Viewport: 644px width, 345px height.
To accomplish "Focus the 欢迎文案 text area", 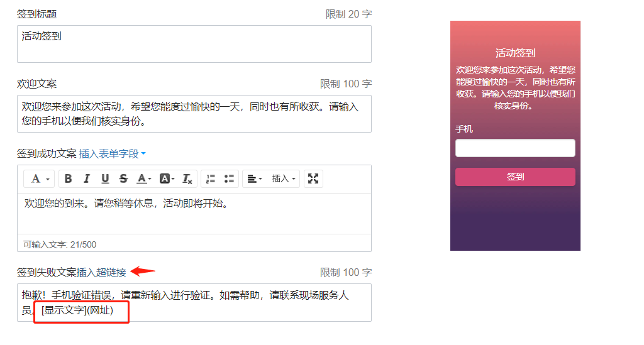I will [194, 114].
